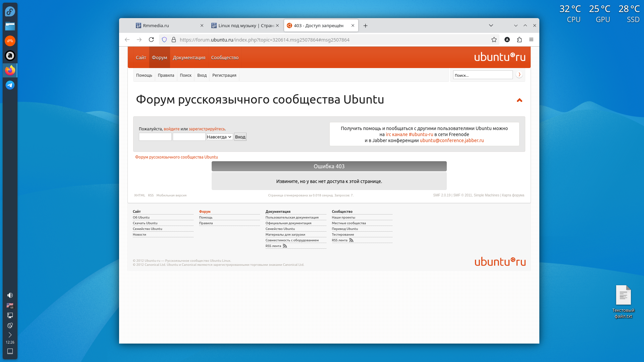Collapse forum header with red chevron
644x362 pixels.
pyautogui.click(x=520, y=100)
